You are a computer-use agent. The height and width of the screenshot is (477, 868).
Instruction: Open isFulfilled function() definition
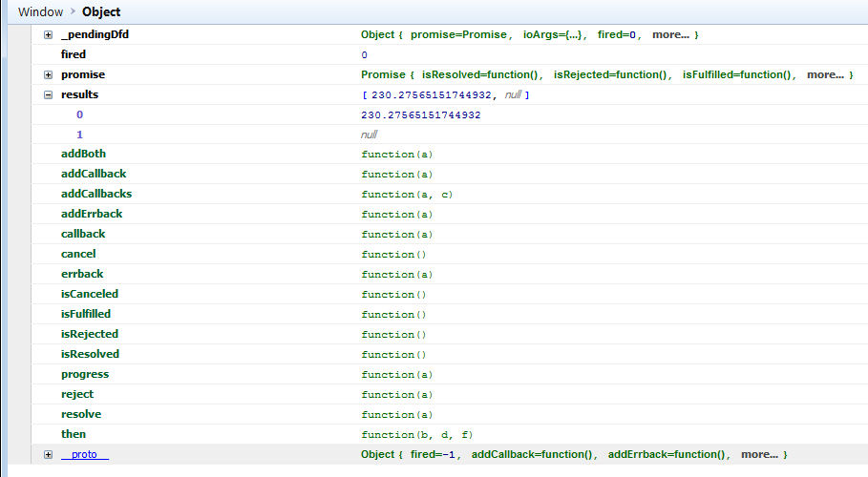pyautogui.click(x=393, y=314)
